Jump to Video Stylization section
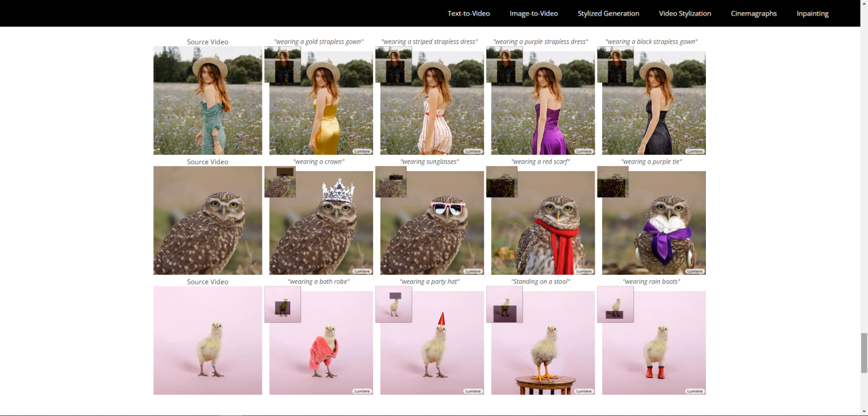Screen dimensions: 868x416 [685, 14]
